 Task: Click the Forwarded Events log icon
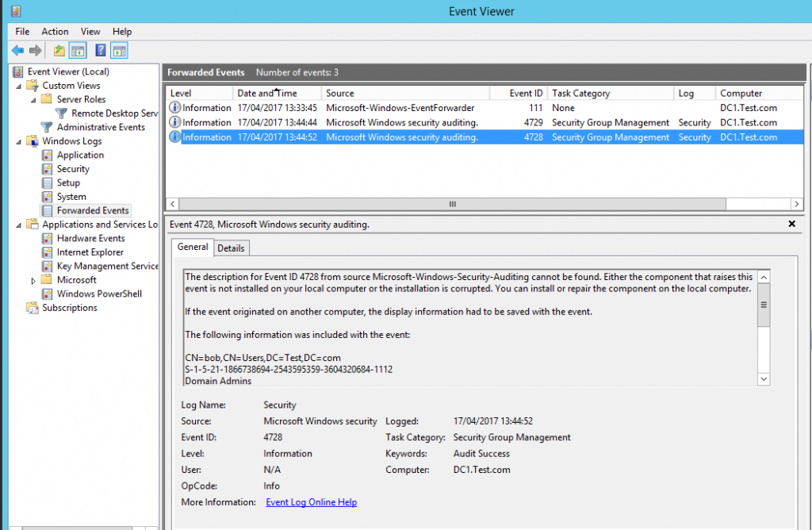click(47, 210)
